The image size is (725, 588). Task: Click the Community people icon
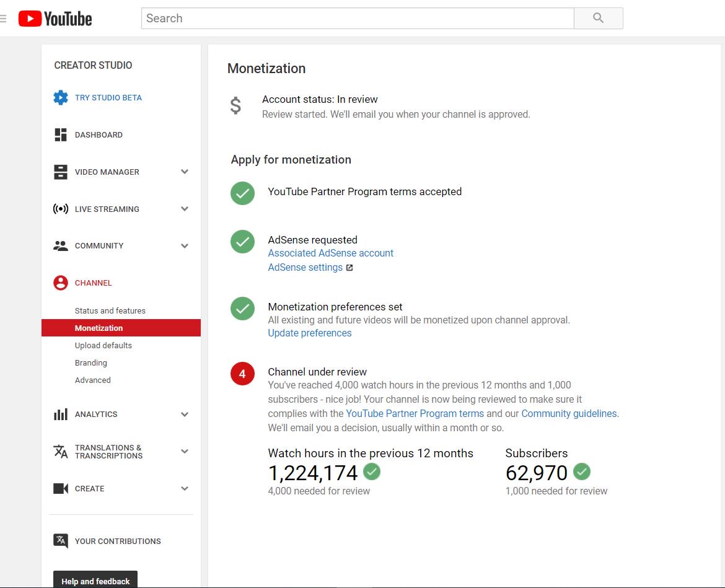61,246
